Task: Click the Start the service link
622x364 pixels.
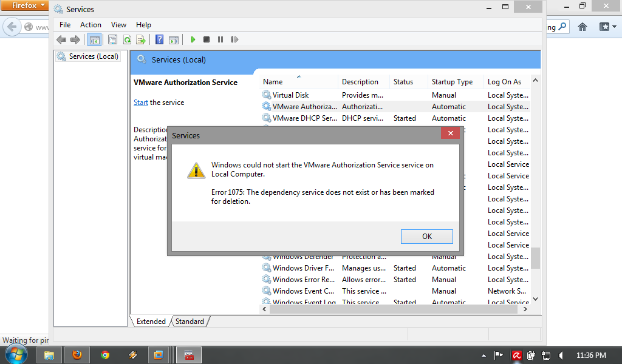Action: pyautogui.click(x=140, y=103)
